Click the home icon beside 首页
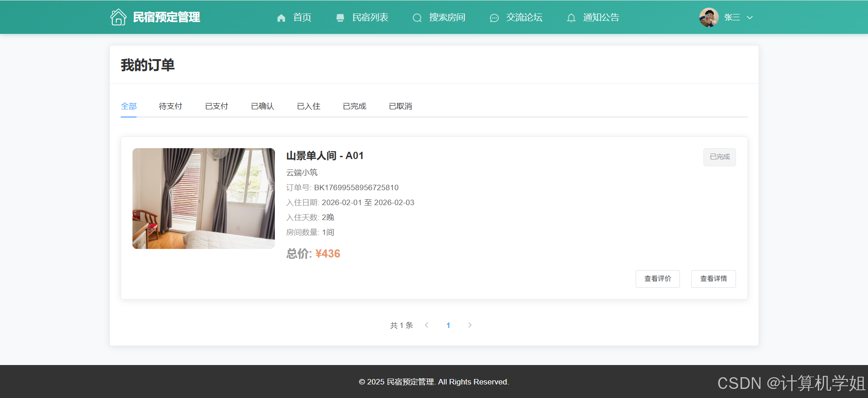Screen dimensions: 868x398 281,18
